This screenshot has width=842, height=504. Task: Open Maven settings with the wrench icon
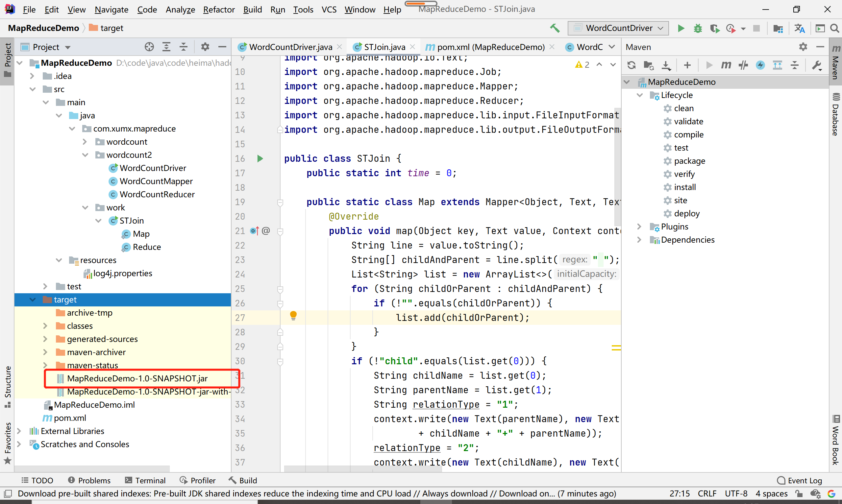[817, 65]
